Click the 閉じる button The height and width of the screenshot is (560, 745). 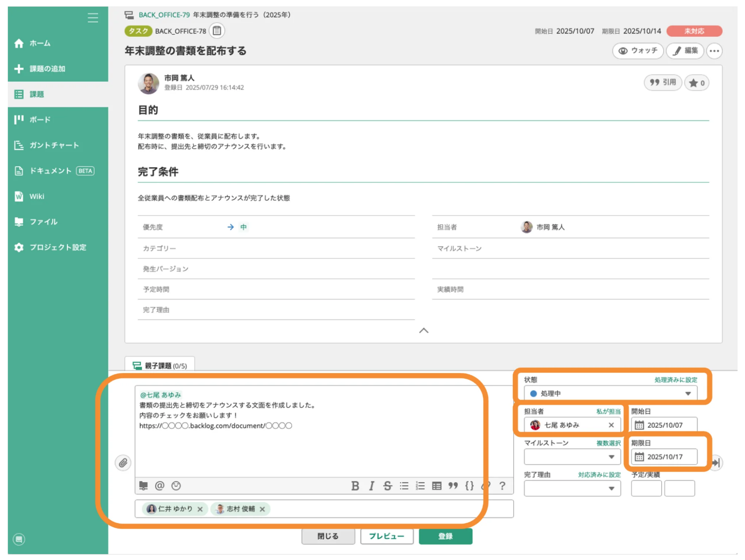coord(328,536)
